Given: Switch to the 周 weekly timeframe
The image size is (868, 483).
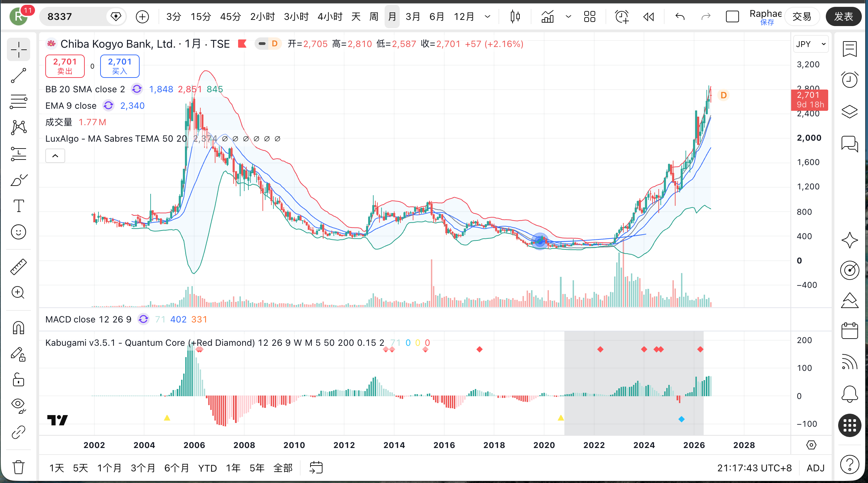Looking at the screenshot, I should (x=374, y=16).
